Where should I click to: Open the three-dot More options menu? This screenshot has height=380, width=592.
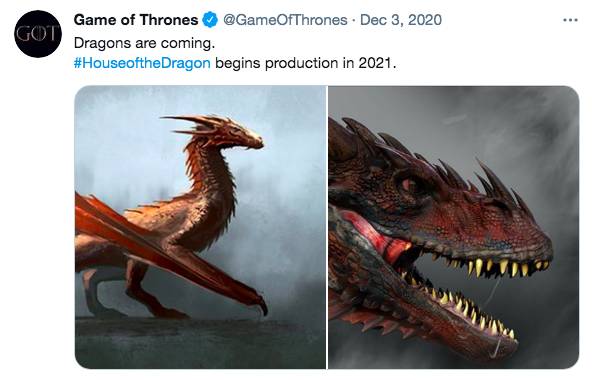(x=570, y=20)
